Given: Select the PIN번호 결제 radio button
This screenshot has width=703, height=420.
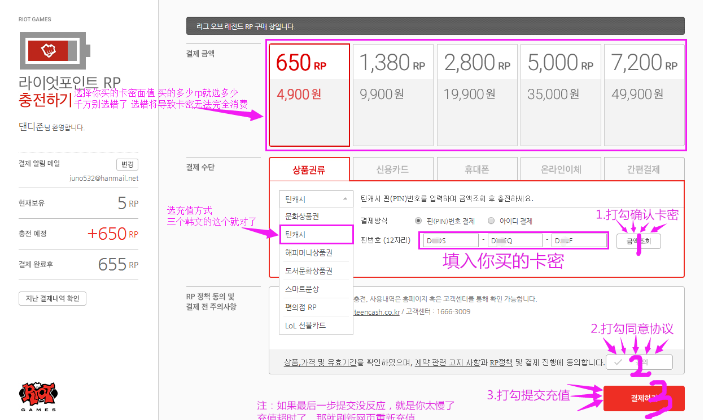Looking at the screenshot, I should coord(418,221).
